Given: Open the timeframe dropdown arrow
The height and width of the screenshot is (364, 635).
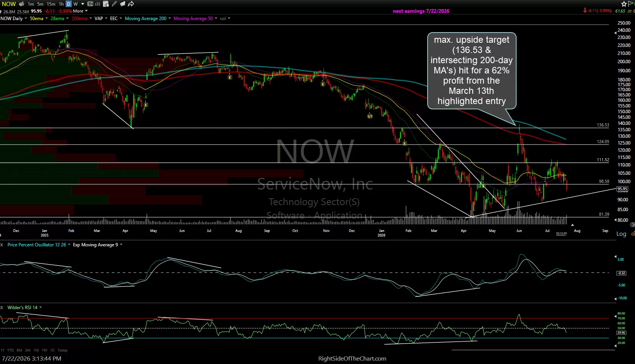Looking at the screenshot, I should tap(82, 4).
